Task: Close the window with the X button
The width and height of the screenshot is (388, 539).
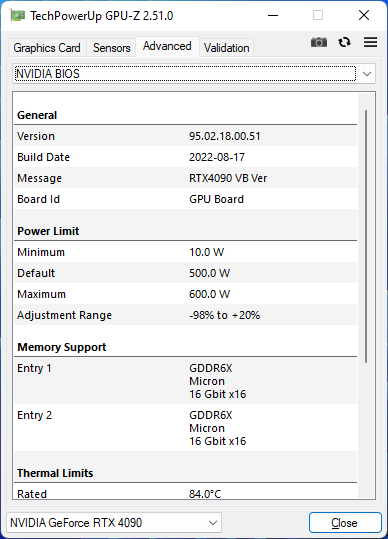Action: 364,15
